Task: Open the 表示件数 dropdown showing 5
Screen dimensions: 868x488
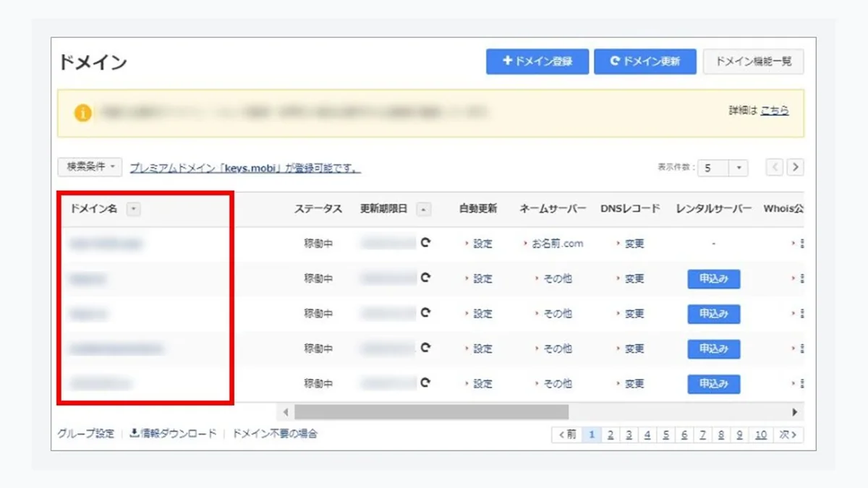Action: [x=723, y=168]
